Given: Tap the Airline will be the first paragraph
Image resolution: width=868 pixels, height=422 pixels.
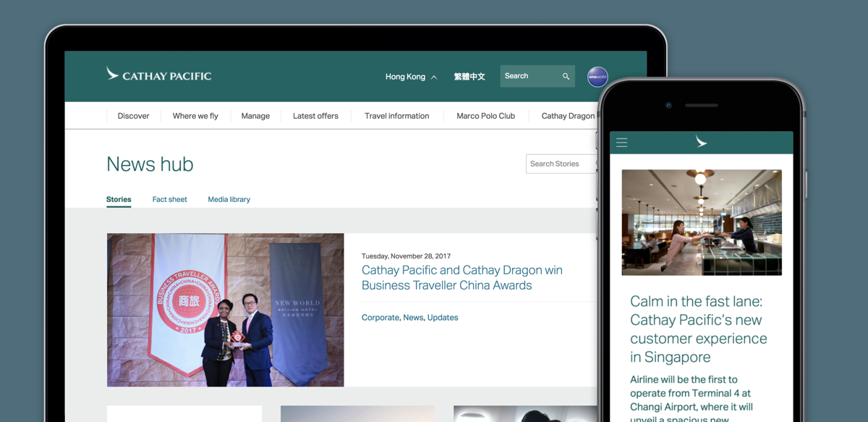Looking at the screenshot, I should click(692, 398).
